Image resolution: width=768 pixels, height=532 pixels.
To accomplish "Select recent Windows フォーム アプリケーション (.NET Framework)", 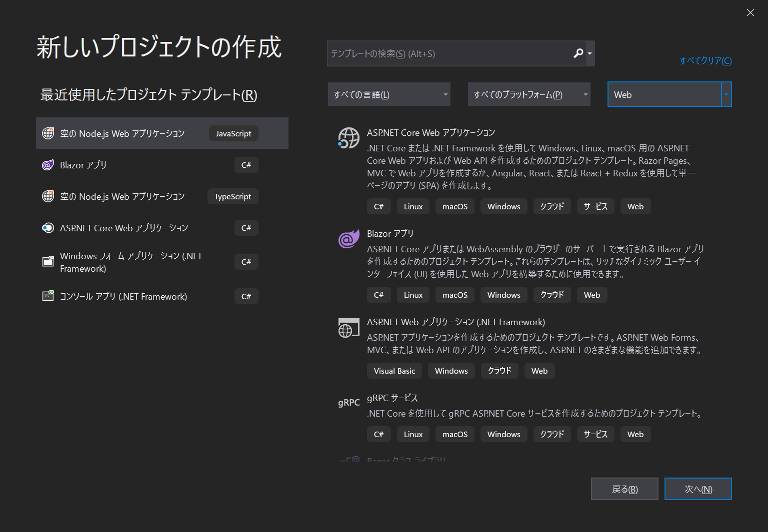I will click(162, 262).
